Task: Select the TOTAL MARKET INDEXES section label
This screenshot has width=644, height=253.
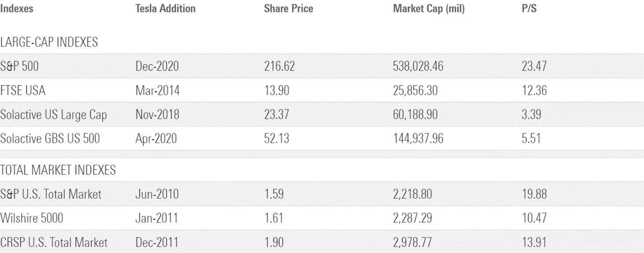Action: (58, 170)
